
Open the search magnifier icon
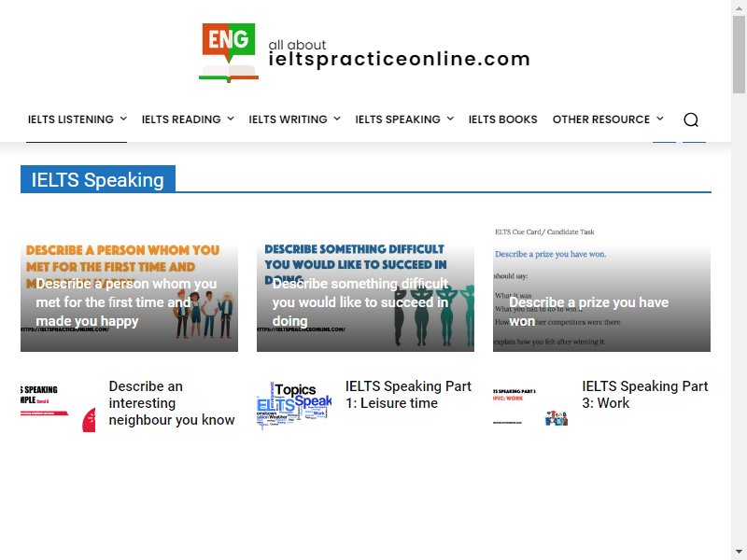[691, 119]
